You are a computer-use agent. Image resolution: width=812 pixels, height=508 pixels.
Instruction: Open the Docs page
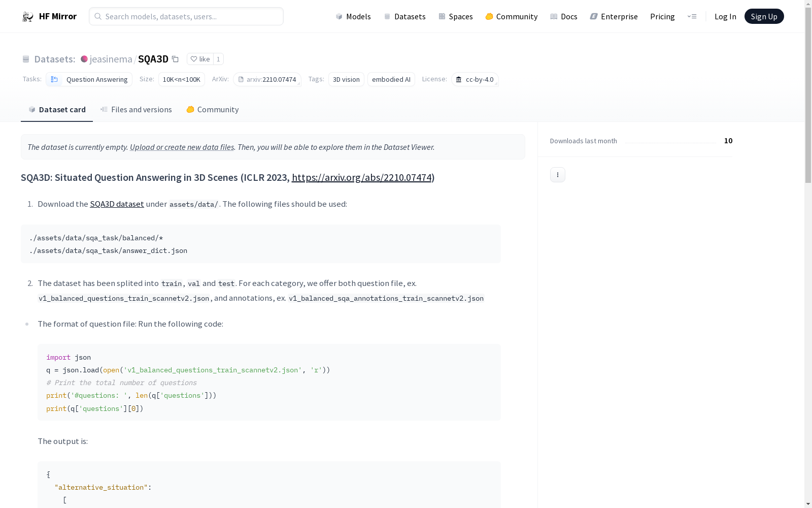click(564, 17)
